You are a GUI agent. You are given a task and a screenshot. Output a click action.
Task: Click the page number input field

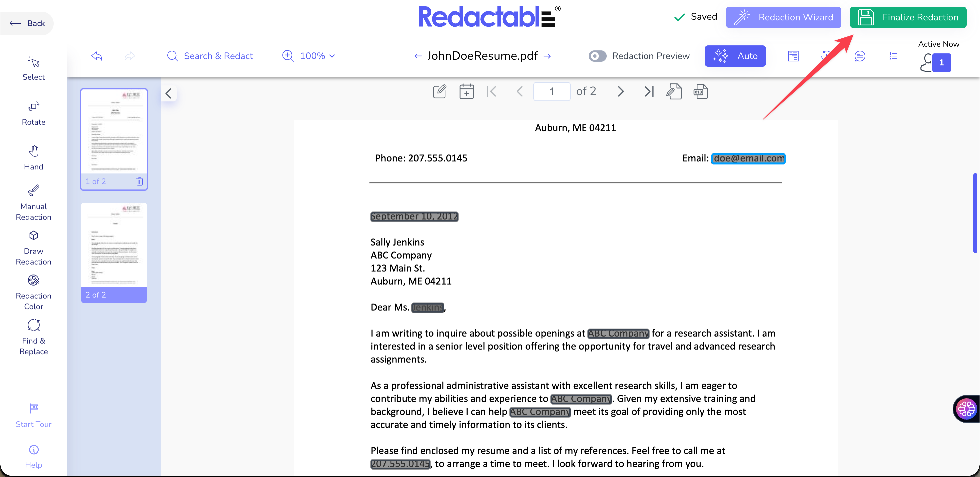(552, 91)
